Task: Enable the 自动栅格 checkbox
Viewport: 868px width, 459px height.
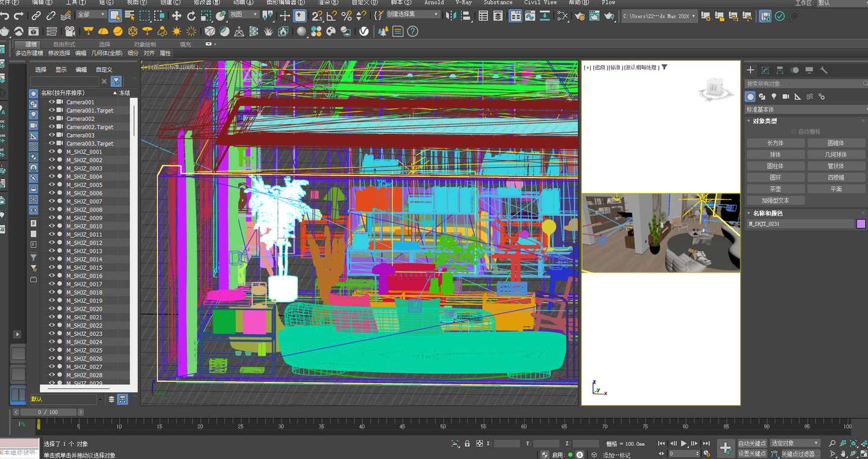Action: (x=793, y=131)
